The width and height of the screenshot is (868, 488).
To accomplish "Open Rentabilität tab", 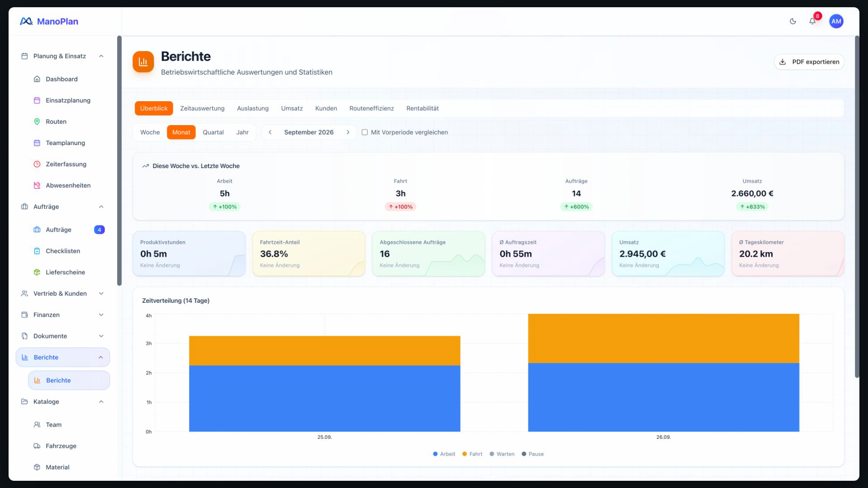I will pos(422,108).
